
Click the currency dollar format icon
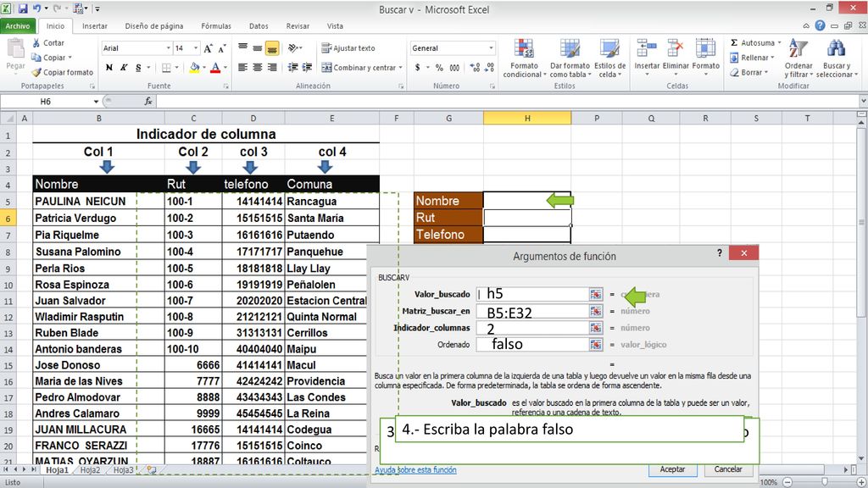coord(417,68)
